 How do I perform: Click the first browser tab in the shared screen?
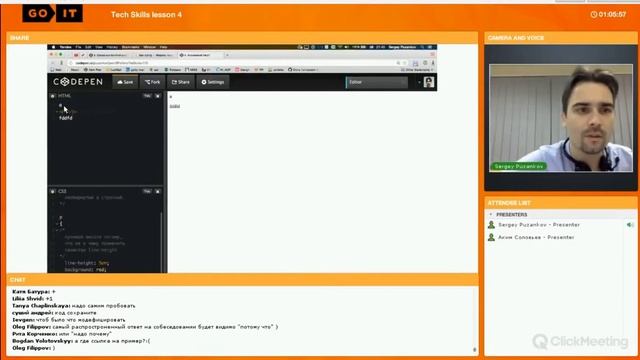108,55
